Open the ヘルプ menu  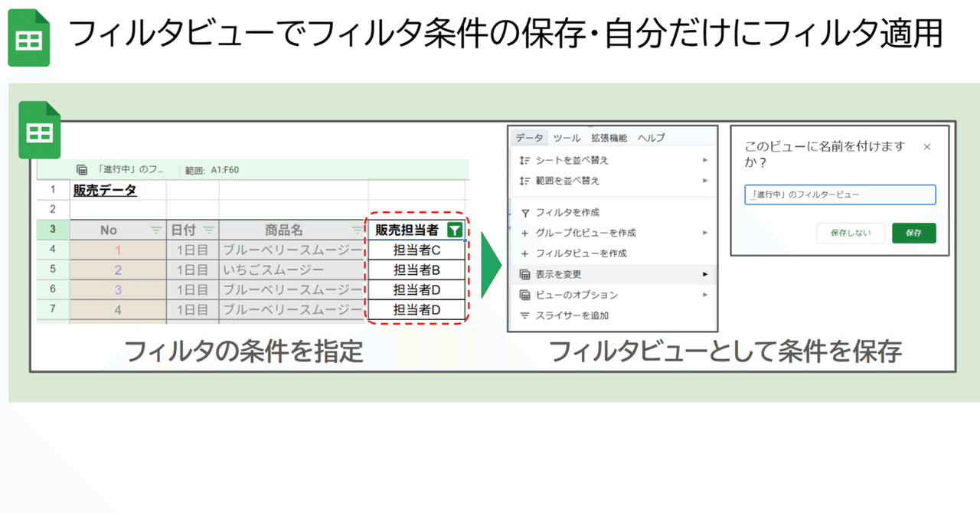[652, 136]
